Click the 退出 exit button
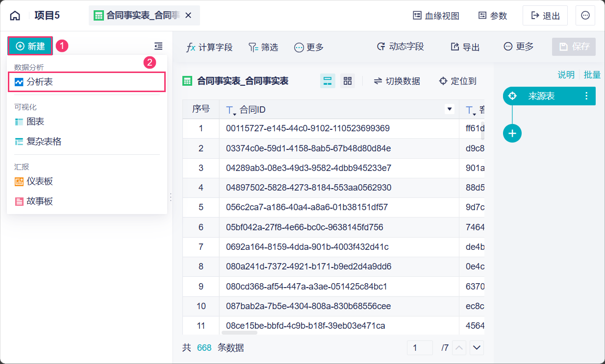The width and height of the screenshot is (605, 364). (x=545, y=16)
